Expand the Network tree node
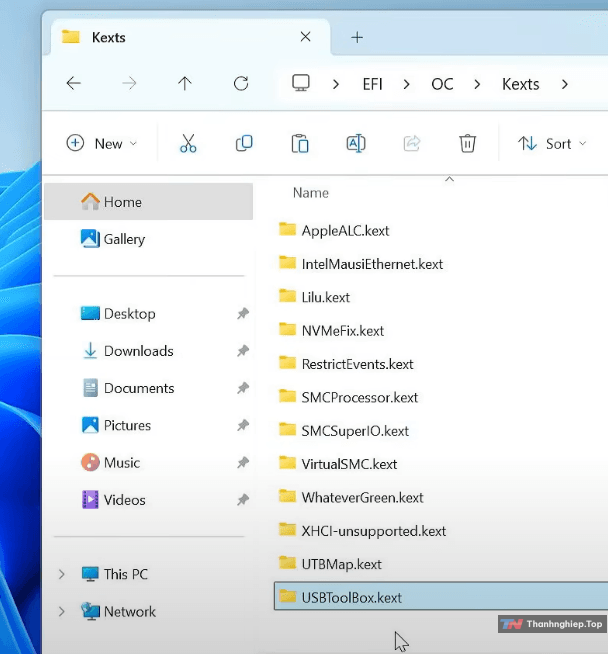 pyautogui.click(x=62, y=611)
